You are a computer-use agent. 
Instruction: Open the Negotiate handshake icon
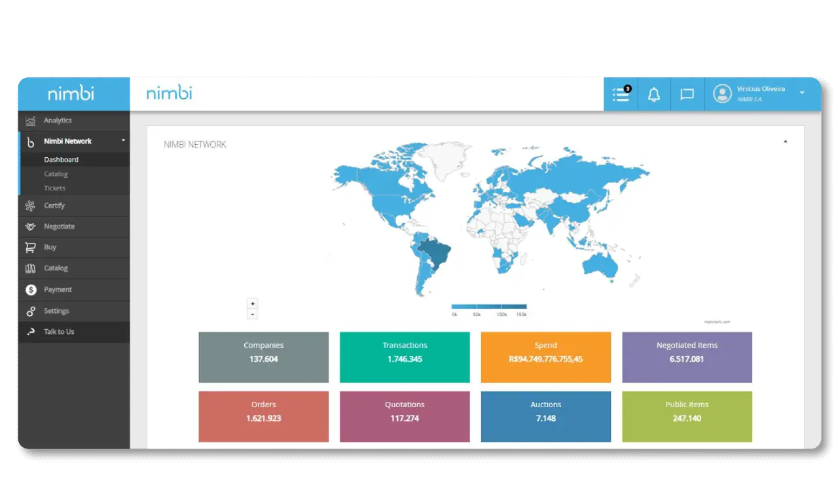(29, 226)
